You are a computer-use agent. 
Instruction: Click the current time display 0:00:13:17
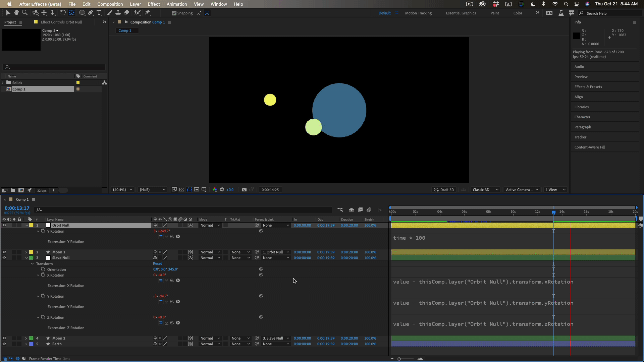17,208
